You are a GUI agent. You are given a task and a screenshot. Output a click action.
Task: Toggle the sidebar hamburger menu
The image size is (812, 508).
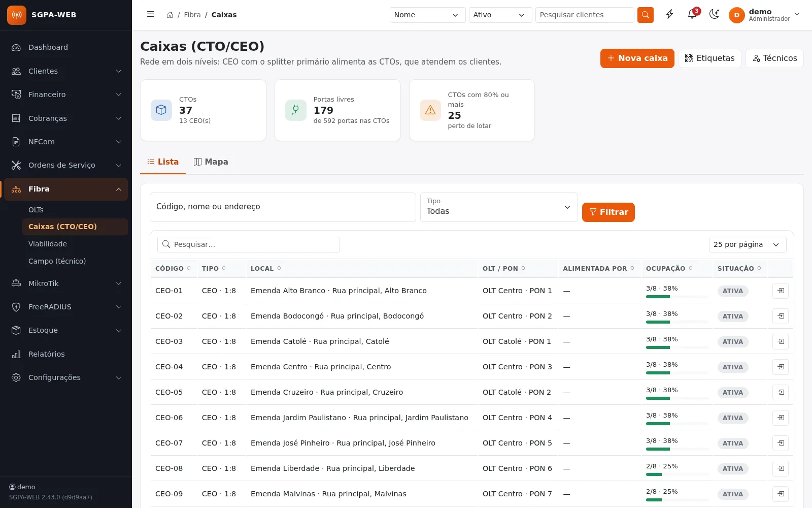pos(150,15)
